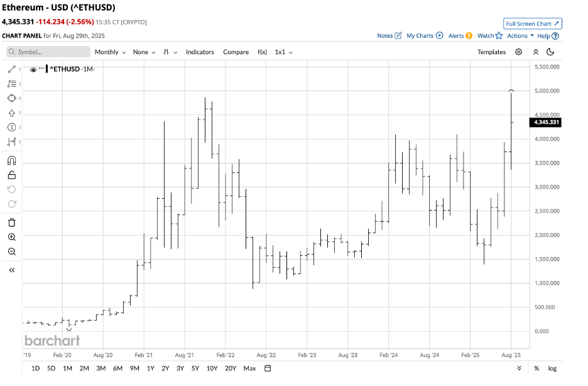Click the low marker near Feb '20
588x386 pixels.
pos(69,329)
